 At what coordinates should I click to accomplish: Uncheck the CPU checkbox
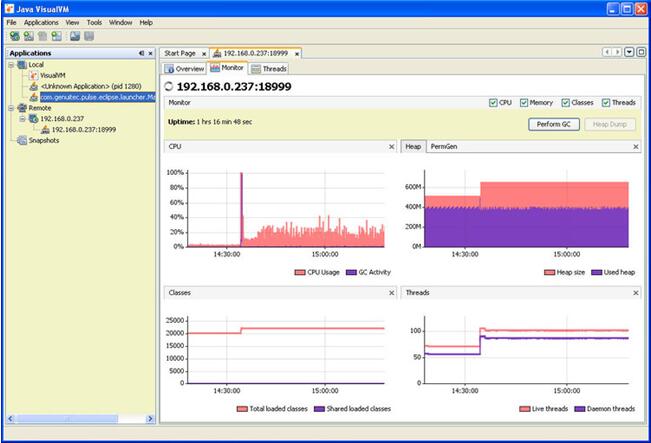[493, 102]
